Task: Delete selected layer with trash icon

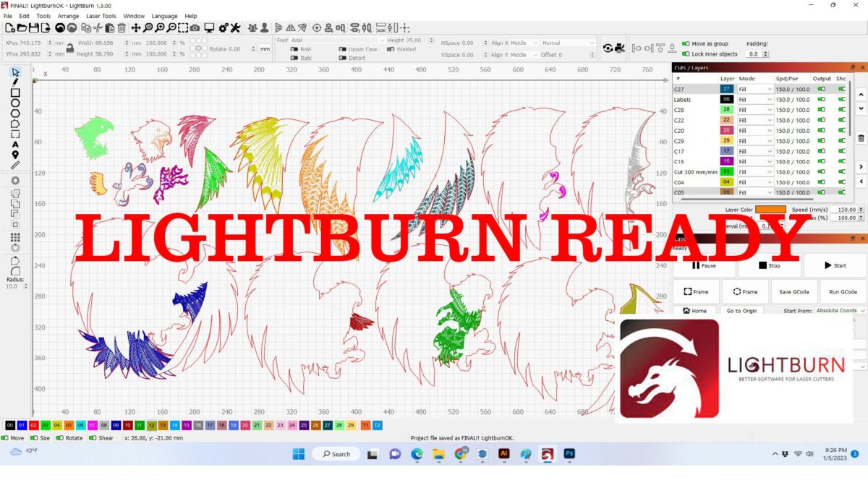Action: 861,138
